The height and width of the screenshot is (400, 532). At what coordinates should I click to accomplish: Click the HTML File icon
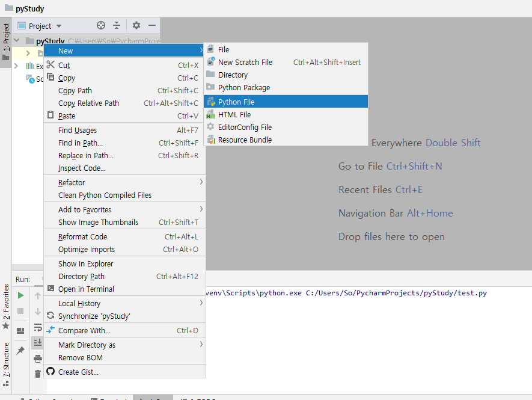coord(211,114)
